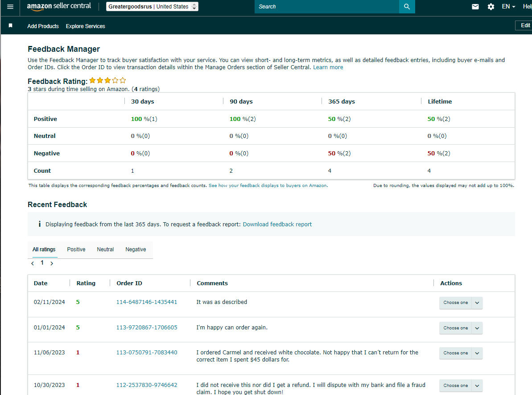Open Choose one action for 02/11/2024 feedback
532x395 pixels.
461,302
